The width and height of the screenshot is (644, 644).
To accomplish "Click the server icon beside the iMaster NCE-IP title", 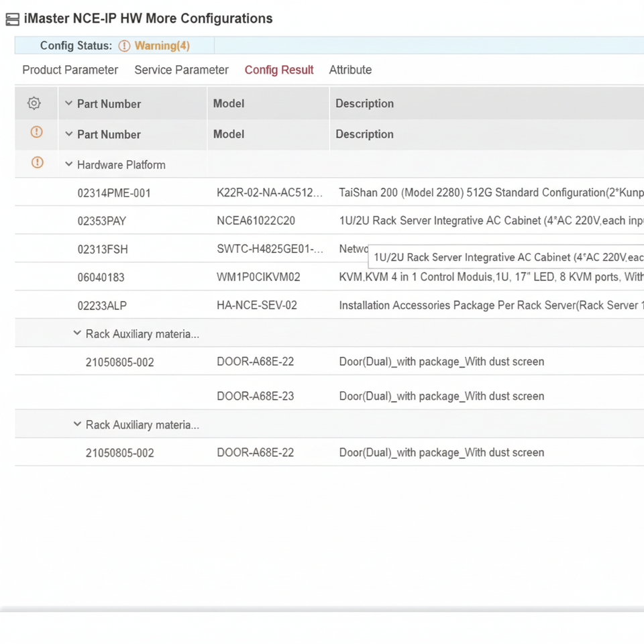I will click(x=12, y=19).
